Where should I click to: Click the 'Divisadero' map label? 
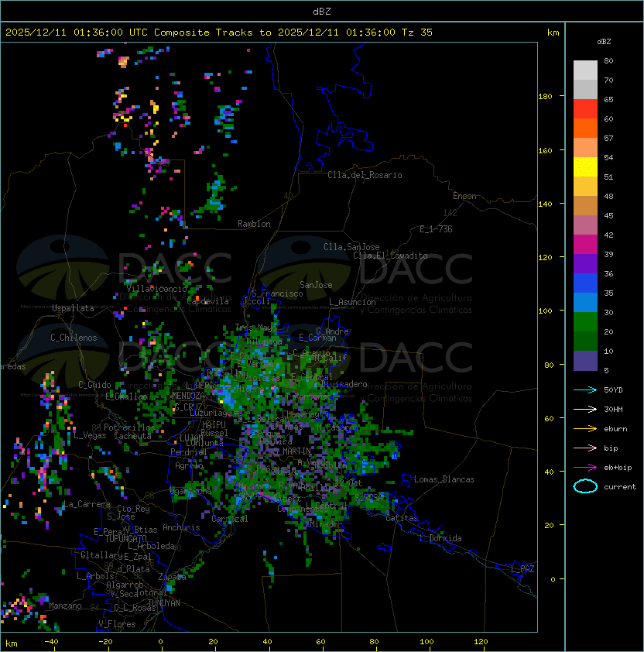tap(344, 384)
